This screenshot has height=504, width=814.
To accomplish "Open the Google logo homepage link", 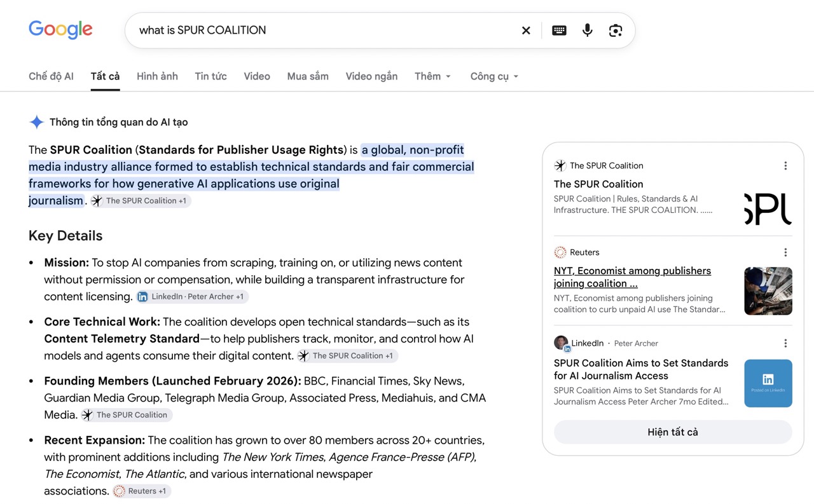I will pyautogui.click(x=60, y=30).
